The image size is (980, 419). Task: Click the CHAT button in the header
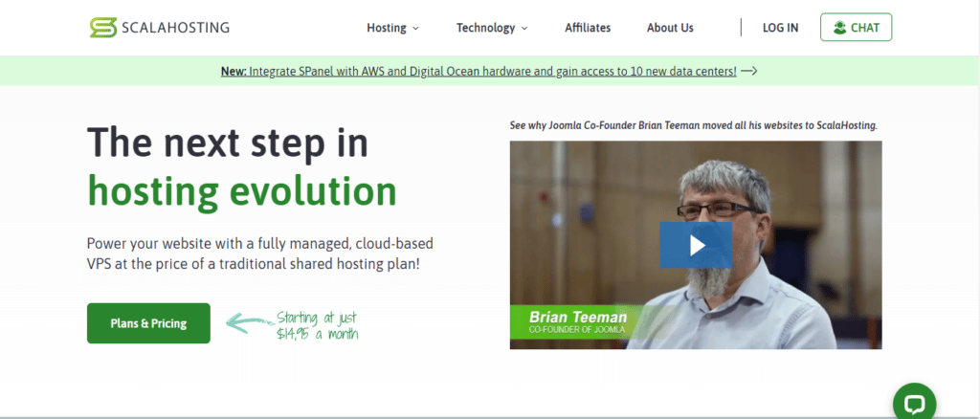856,28
